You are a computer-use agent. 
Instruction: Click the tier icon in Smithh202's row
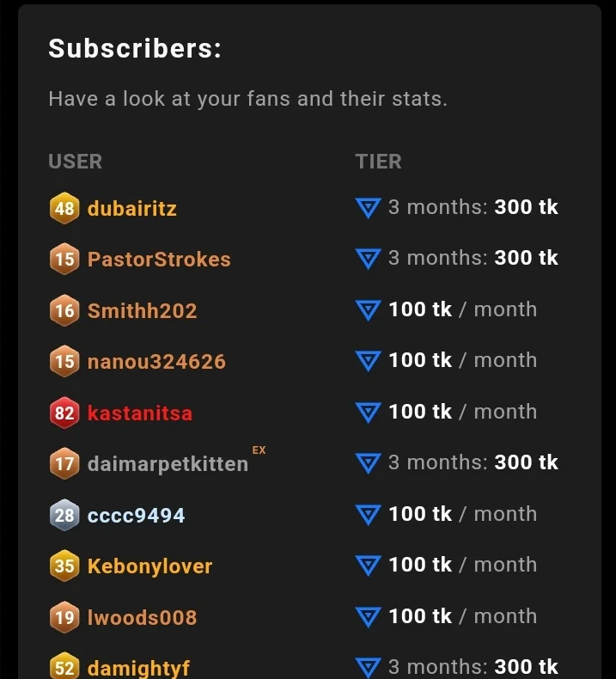point(368,310)
